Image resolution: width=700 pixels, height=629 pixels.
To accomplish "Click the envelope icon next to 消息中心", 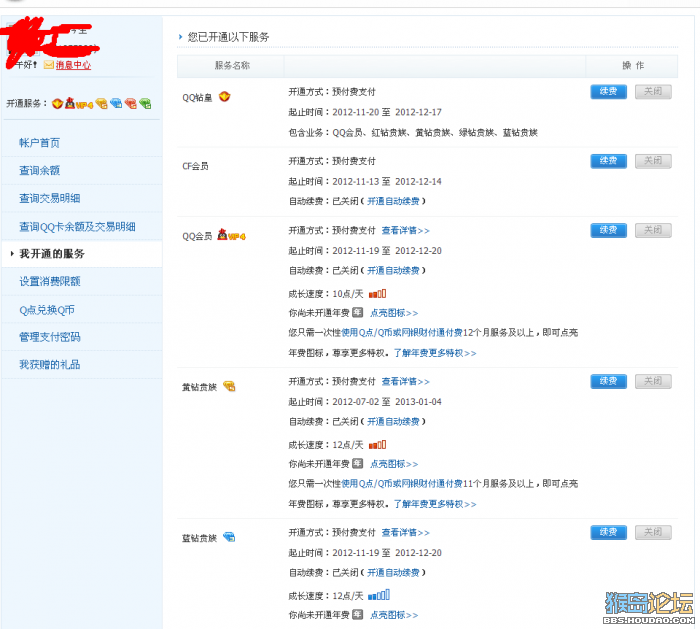I will coord(49,65).
